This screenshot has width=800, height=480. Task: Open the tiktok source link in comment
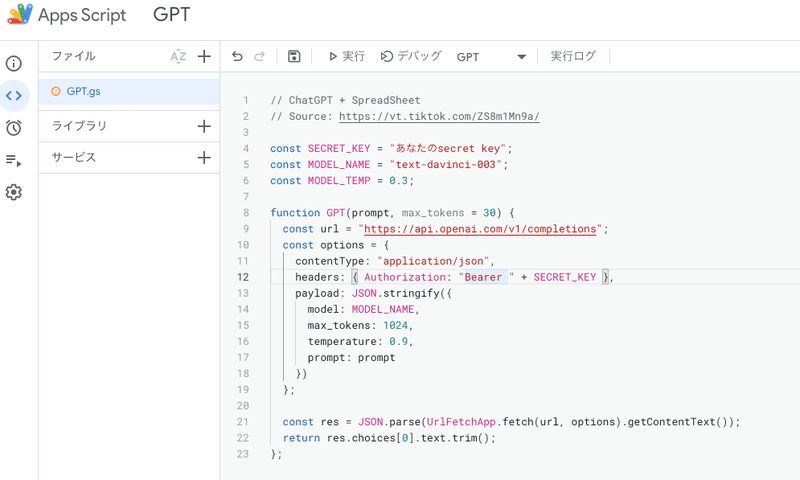pyautogui.click(x=439, y=116)
